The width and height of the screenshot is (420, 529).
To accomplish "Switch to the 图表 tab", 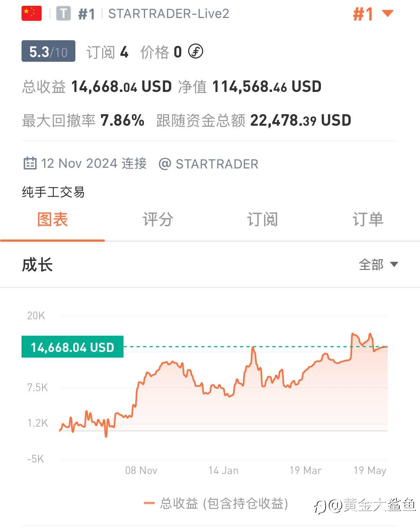I will pyautogui.click(x=52, y=219).
